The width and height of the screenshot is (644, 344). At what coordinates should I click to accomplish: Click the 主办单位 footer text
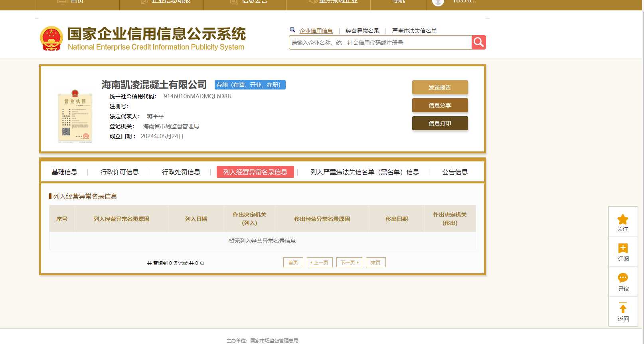(x=262, y=340)
